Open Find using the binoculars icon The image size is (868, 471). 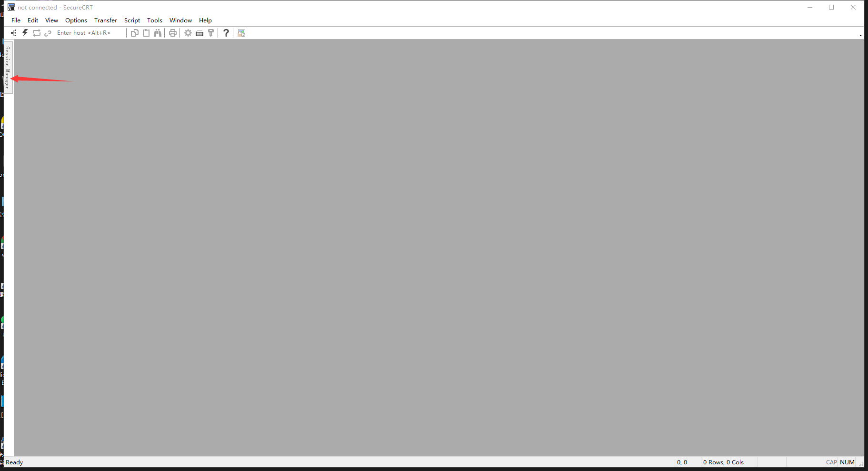pyautogui.click(x=158, y=32)
